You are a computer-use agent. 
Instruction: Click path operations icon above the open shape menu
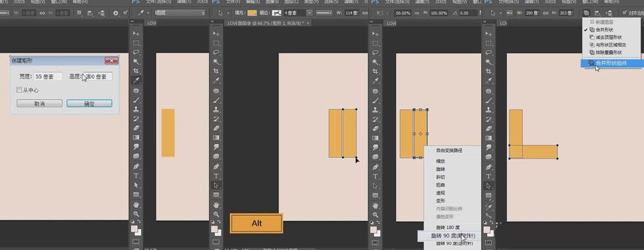587,13
